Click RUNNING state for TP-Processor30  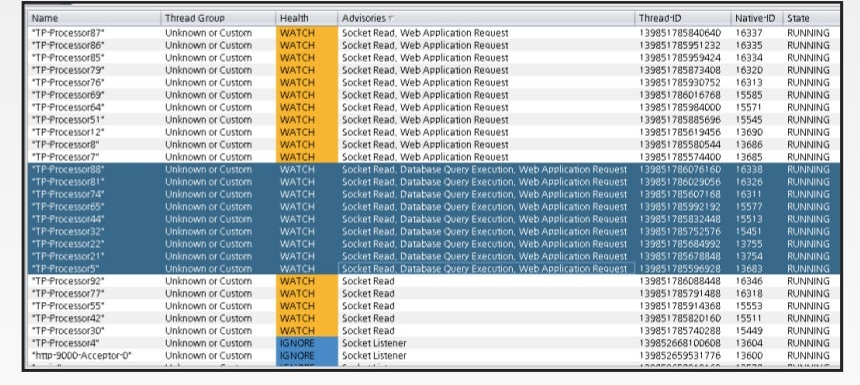click(x=808, y=331)
